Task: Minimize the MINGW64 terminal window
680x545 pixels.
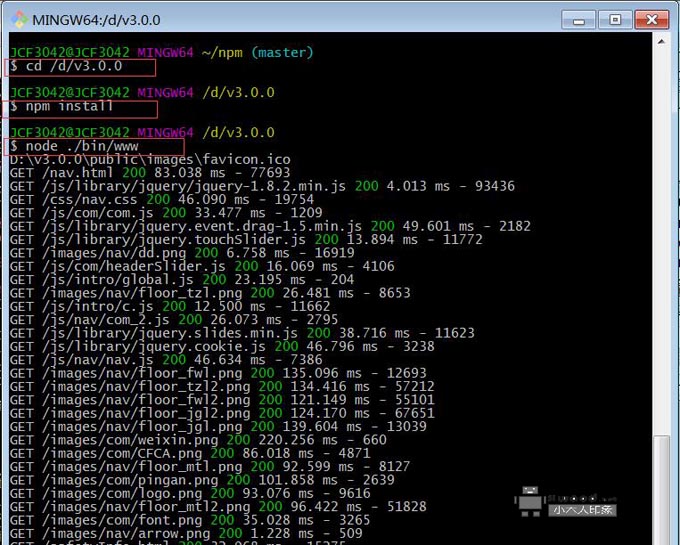Action: click(579, 20)
